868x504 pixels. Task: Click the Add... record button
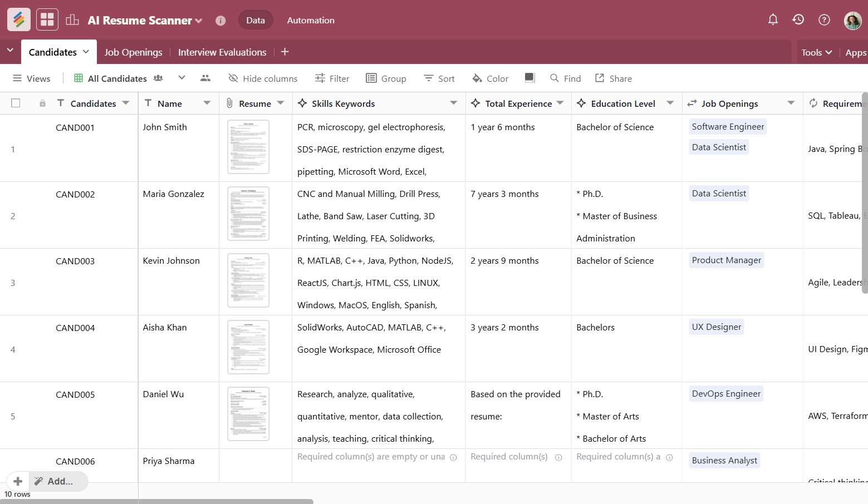click(58, 481)
